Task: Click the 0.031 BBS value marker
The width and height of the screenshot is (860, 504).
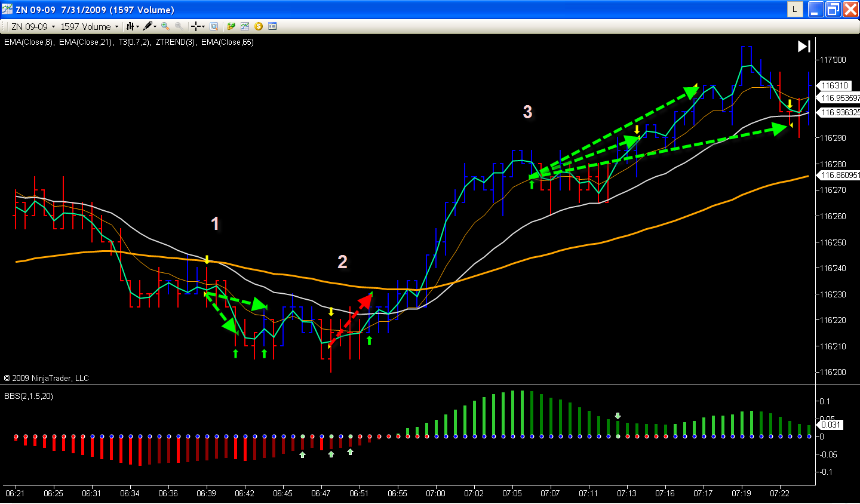Action: click(831, 425)
